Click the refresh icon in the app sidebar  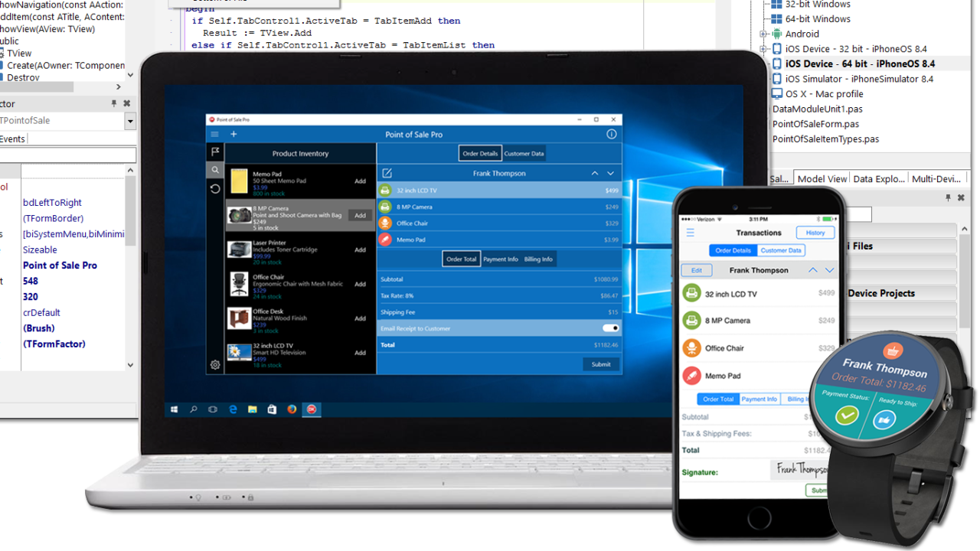pos(215,188)
